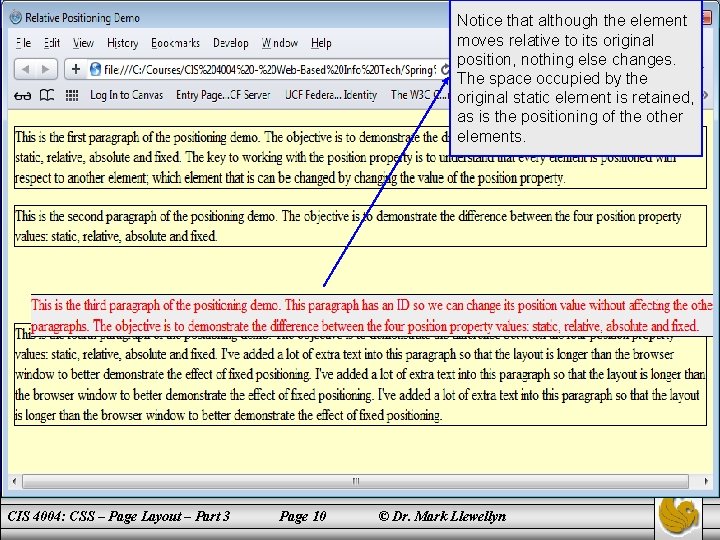Open the Help menu
The width and height of the screenshot is (720, 540).
pos(321,43)
